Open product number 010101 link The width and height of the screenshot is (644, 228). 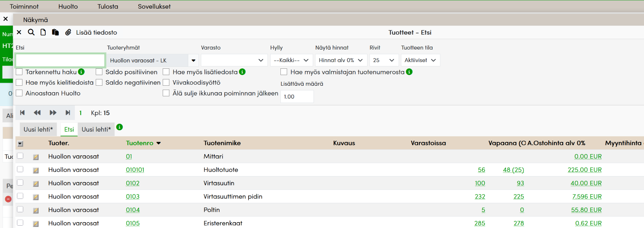pyautogui.click(x=135, y=170)
